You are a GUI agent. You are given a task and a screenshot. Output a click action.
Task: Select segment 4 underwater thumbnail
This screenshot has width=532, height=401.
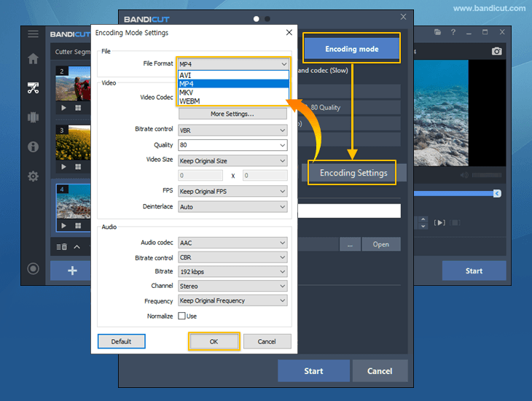tap(74, 202)
